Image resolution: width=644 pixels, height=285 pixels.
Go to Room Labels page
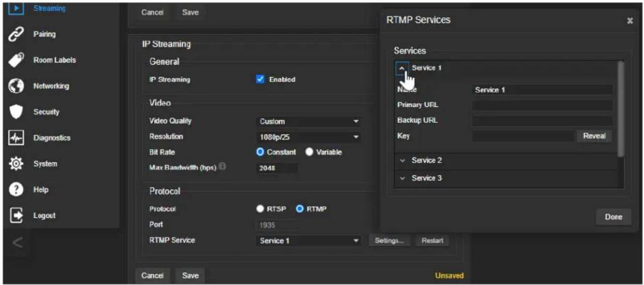[55, 60]
